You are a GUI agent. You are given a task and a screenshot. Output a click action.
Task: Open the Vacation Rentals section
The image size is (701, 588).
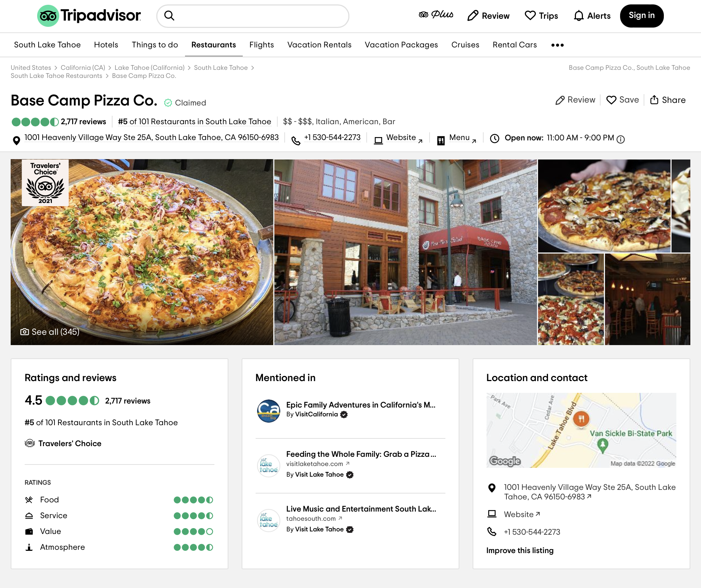[x=319, y=45]
